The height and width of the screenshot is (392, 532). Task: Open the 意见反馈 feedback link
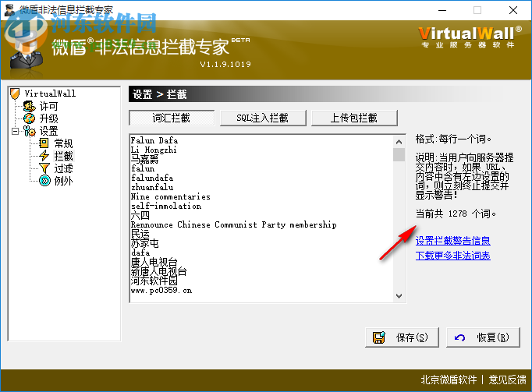click(x=508, y=380)
